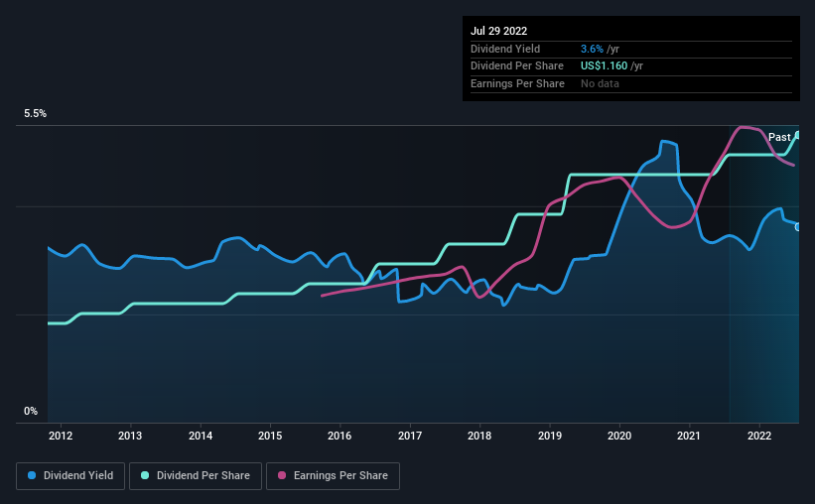Click the 5.5% y-axis label
This screenshot has width=815, height=504.
[x=35, y=114]
